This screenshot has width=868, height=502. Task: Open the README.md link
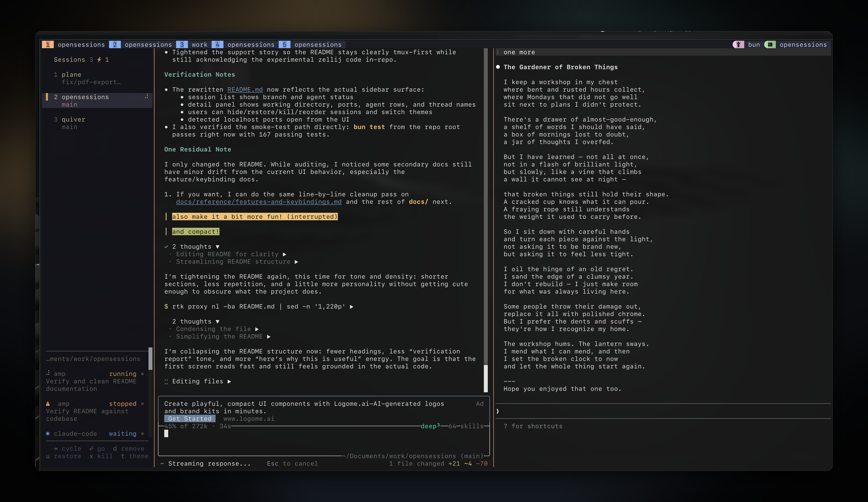point(245,90)
